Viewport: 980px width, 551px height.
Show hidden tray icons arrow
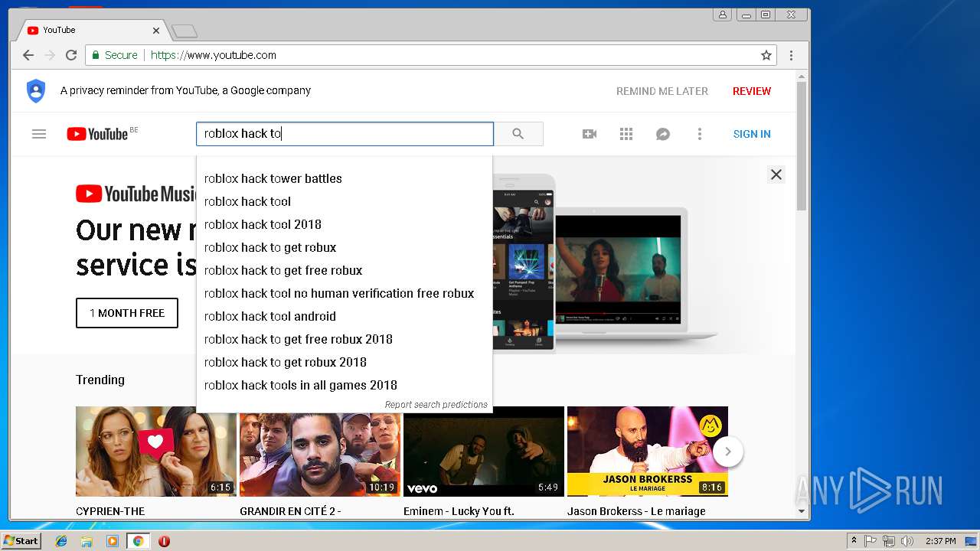854,541
